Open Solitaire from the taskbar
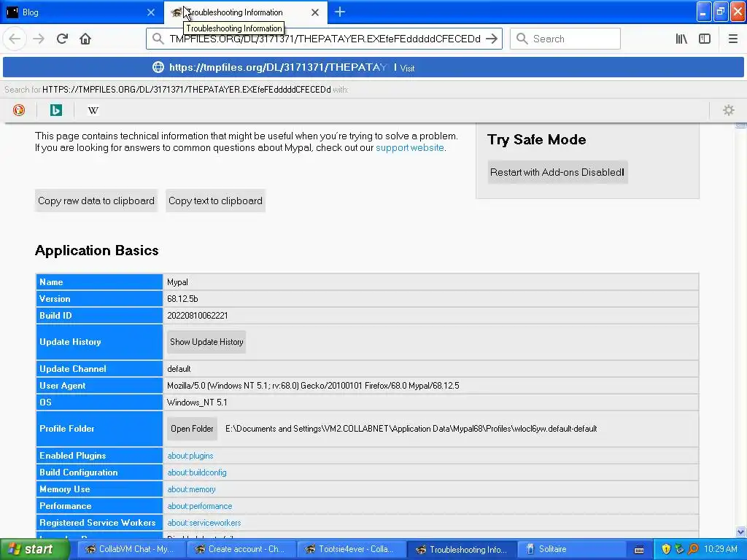Viewport: 747px width, 560px height. point(570,549)
